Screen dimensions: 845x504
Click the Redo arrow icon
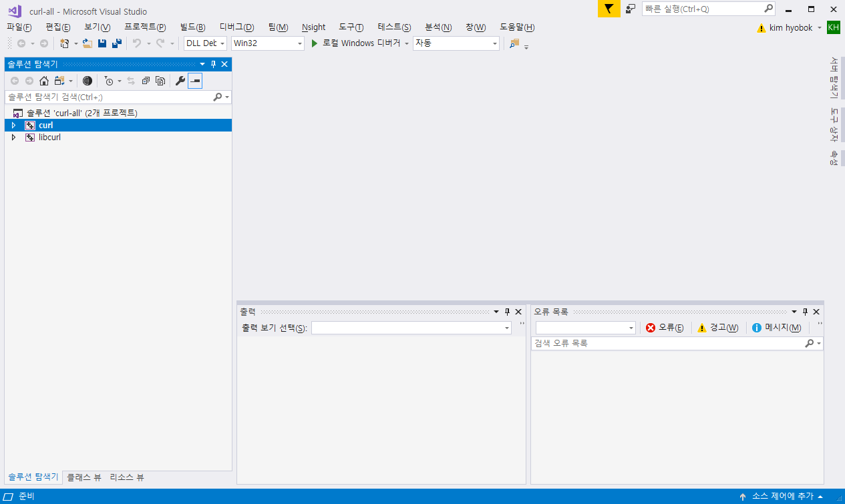click(x=160, y=43)
